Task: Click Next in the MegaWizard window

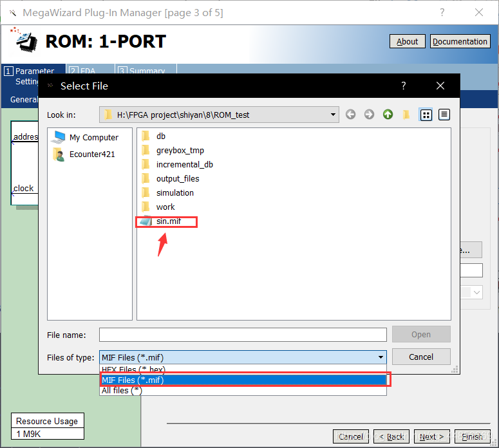Action: click(x=431, y=436)
